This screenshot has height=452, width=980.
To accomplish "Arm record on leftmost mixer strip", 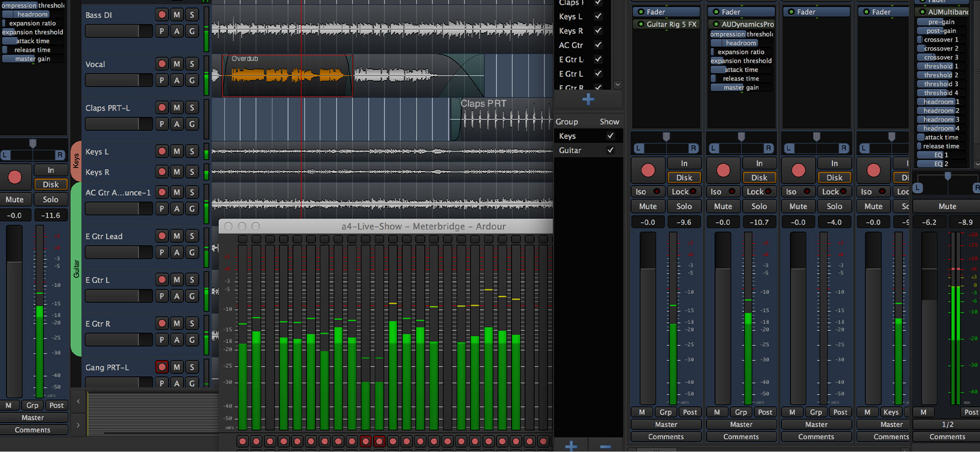I will point(15,177).
